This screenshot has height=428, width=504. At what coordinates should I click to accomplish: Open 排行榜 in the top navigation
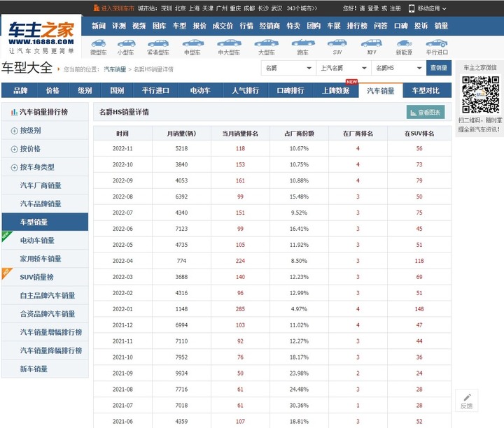[357, 26]
